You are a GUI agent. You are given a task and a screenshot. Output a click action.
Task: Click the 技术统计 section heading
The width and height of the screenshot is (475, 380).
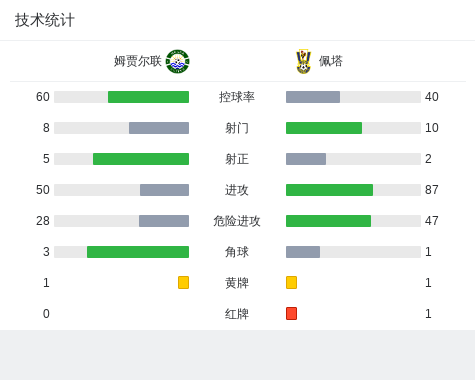tap(45, 20)
